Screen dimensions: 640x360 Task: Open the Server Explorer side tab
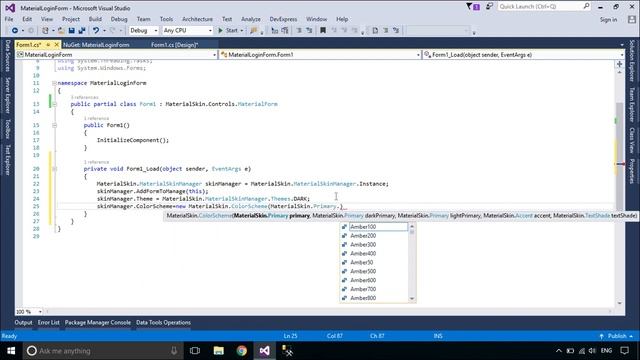click(x=7, y=95)
